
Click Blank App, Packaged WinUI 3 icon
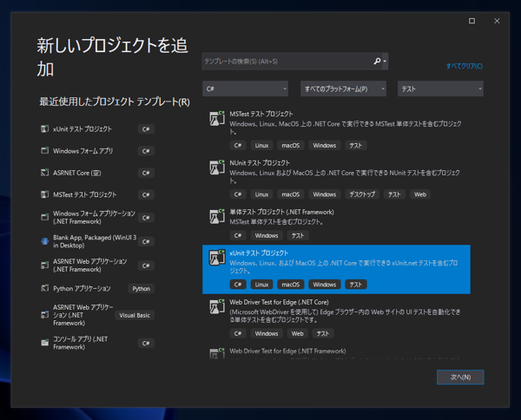tap(44, 241)
